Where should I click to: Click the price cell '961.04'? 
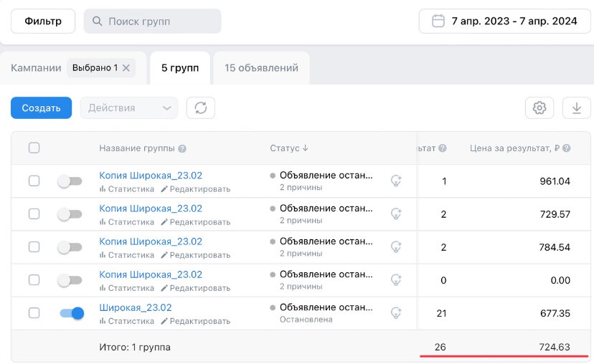[555, 181]
